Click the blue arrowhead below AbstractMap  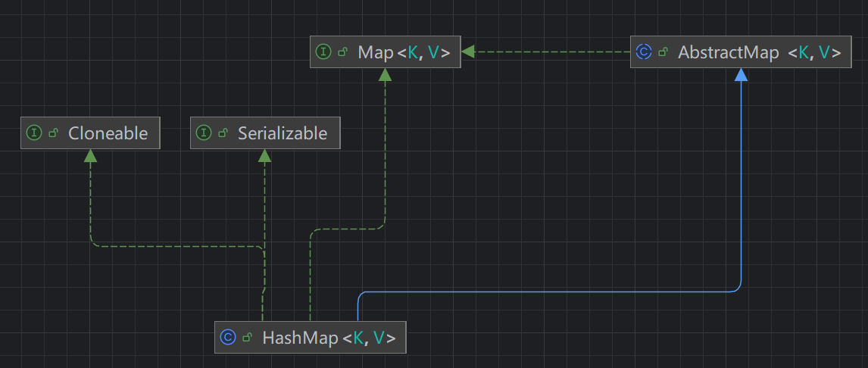(741, 74)
